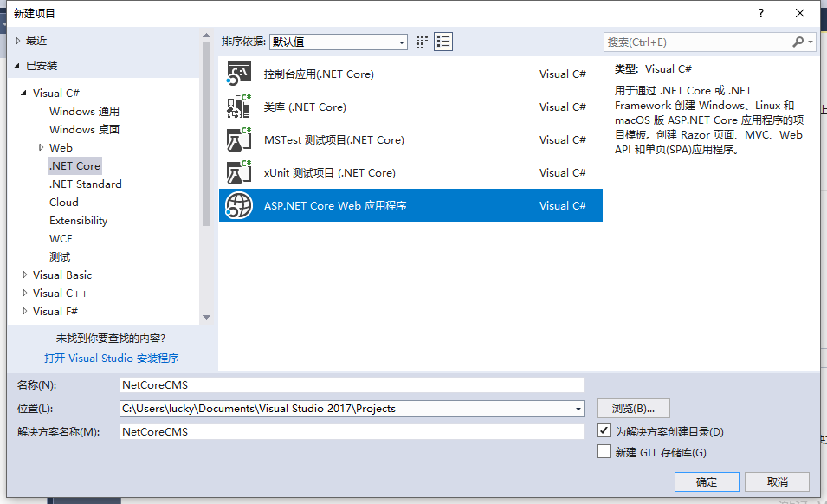Open the 位置 path dropdown arrow
Image resolution: width=827 pixels, height=504 pixels.
click(x=578, y=409)
